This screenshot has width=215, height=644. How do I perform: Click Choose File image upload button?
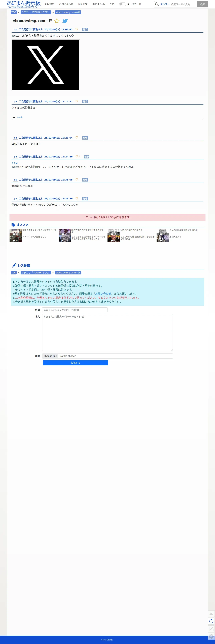(x=50, y=356)
